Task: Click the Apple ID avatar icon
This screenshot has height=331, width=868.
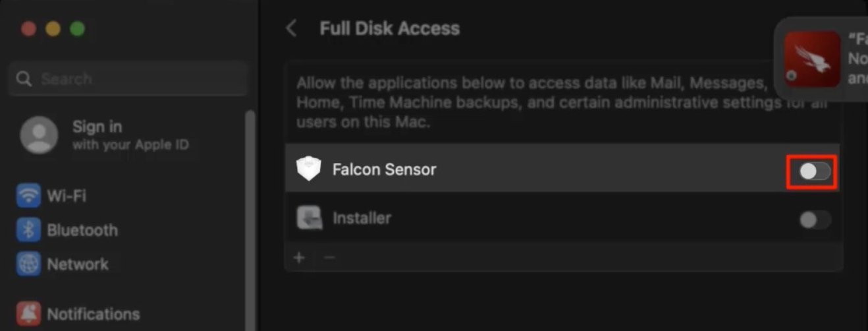Action: pos(39,135)
